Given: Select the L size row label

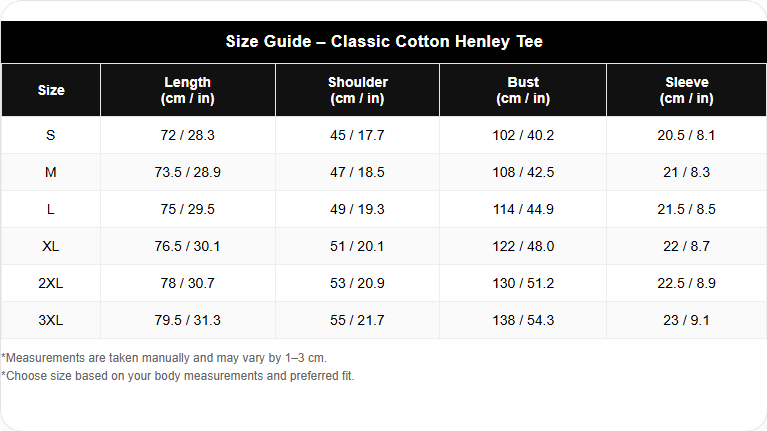Looking at the screenshot, I should coord(51,209).
